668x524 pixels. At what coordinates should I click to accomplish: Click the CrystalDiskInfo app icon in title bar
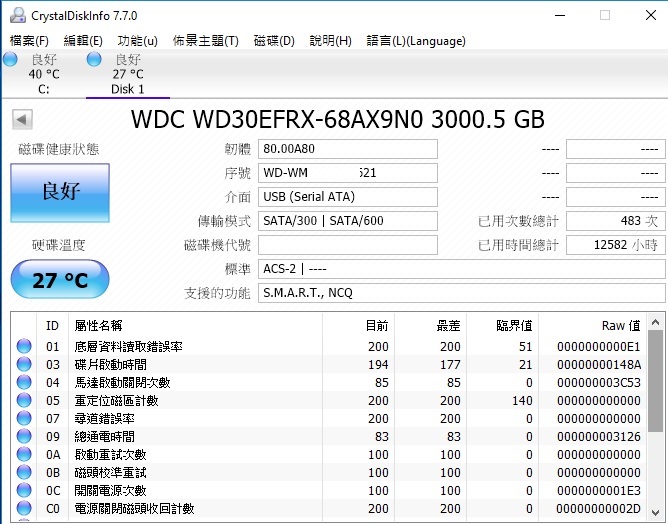click(x=18, y=16)
